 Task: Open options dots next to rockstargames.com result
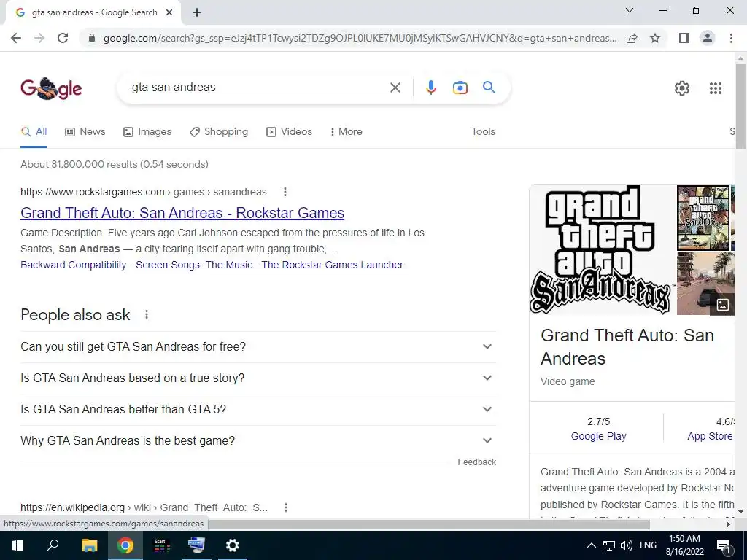[x=285, y=192]
